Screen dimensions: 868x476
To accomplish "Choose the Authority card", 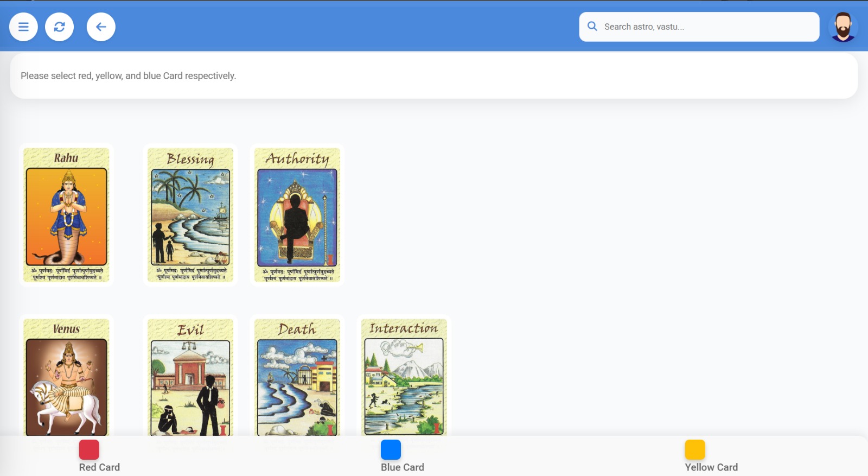I will [x=297, y=215].
